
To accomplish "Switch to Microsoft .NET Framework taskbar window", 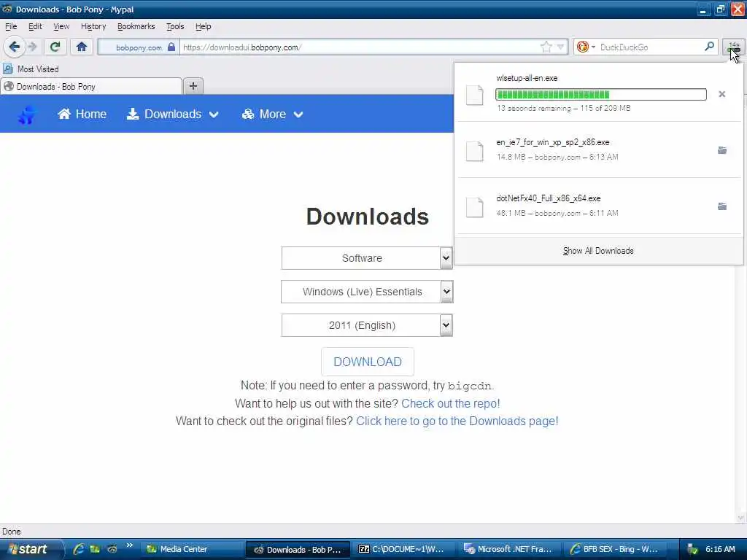I will (x=510, y=550).
